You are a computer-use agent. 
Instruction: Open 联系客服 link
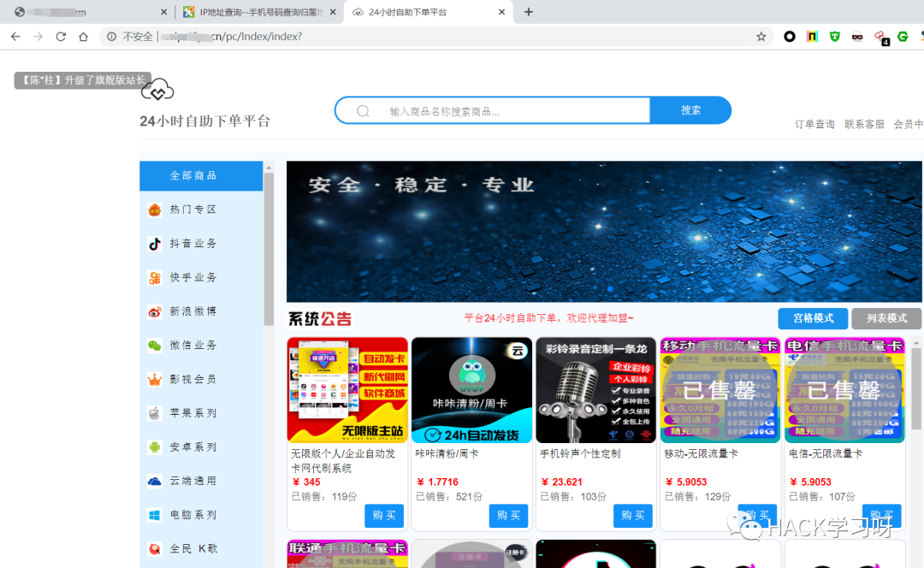(864, 124)
